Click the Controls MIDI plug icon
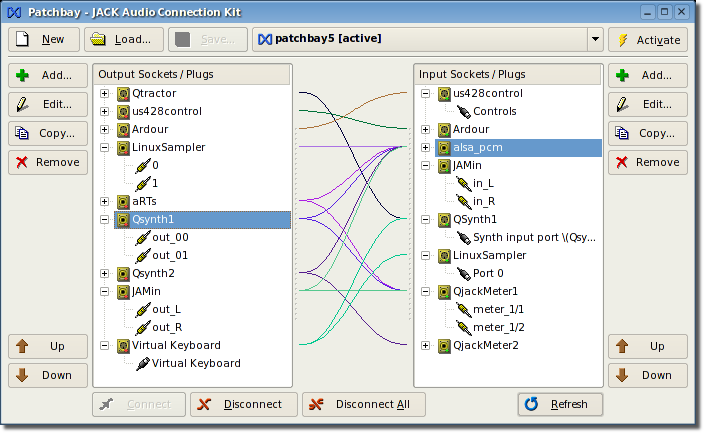 pos(464,111)
